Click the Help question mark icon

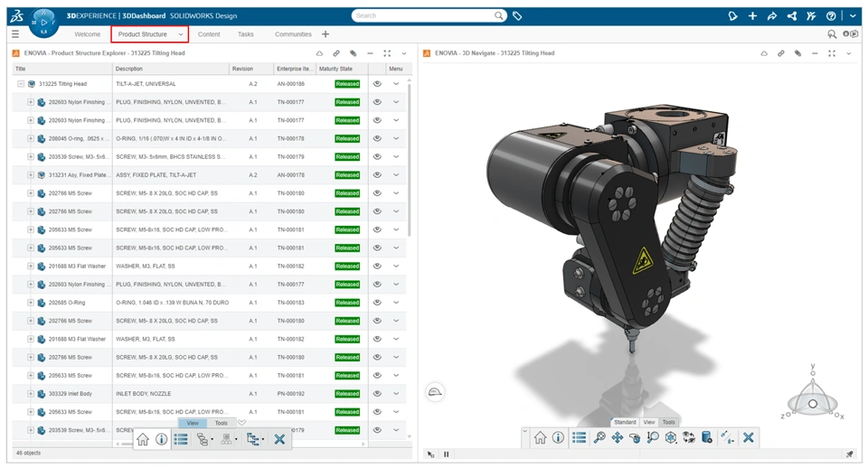pyautogui.click(x=830, y=16)
